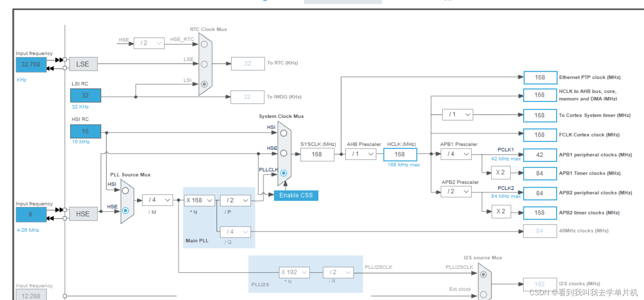Click the Cortex System timer value box

pyautogui.click(x=540, y=115)
